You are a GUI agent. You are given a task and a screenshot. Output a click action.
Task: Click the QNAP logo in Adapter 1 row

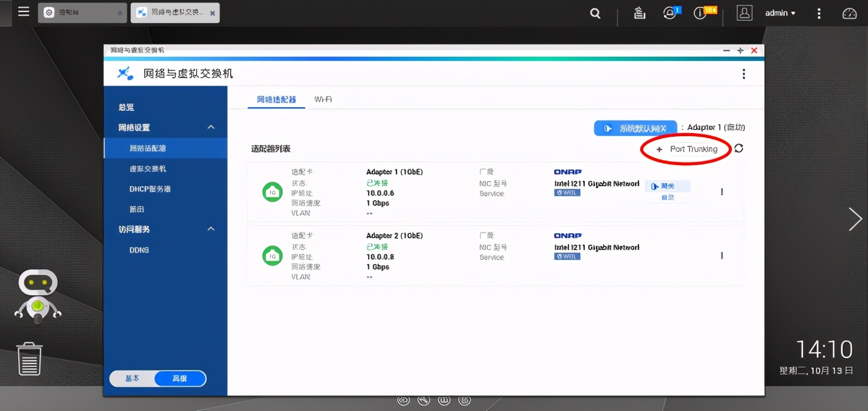[568, 172]
